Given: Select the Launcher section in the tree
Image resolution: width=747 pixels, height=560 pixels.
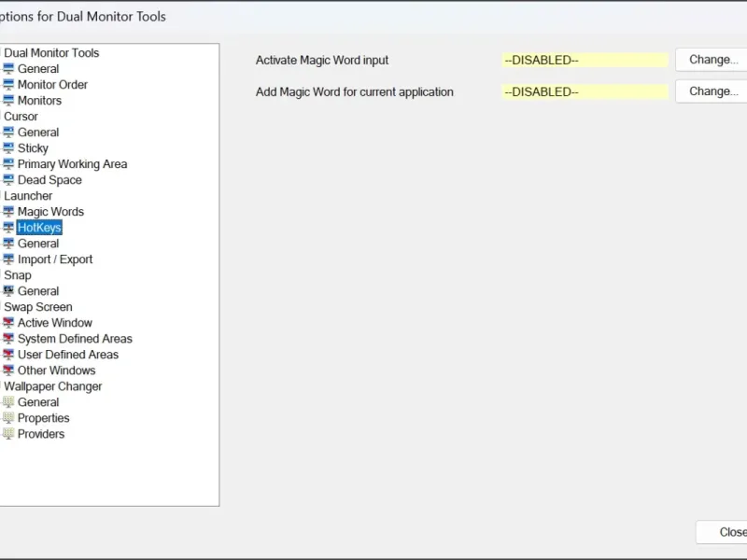Looking at the screenshot, I should pos(28,196).
